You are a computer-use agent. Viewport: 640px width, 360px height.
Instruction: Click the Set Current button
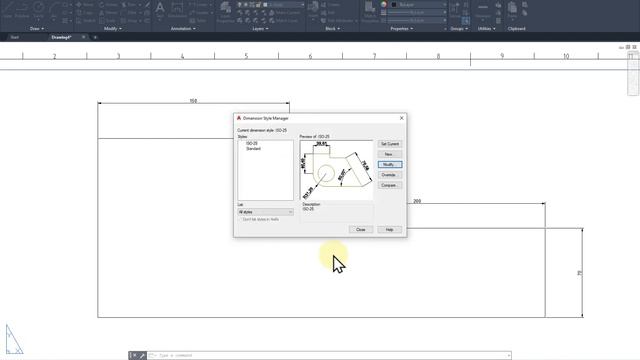click(390, 144)
